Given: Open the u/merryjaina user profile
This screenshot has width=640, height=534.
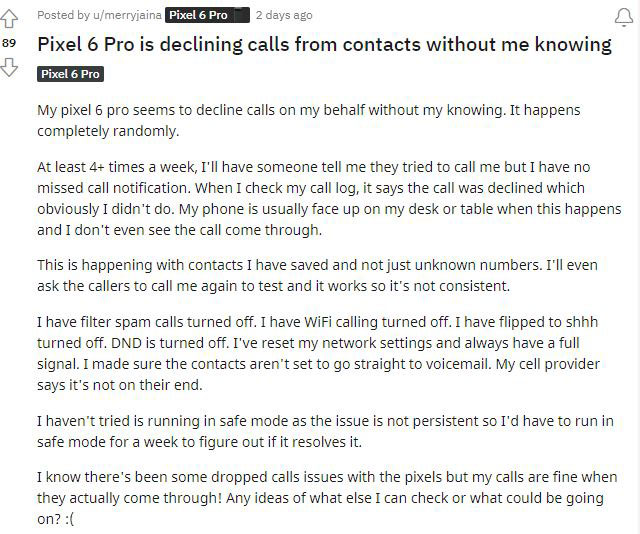Looking at the screenshot, I should [127, 15].
